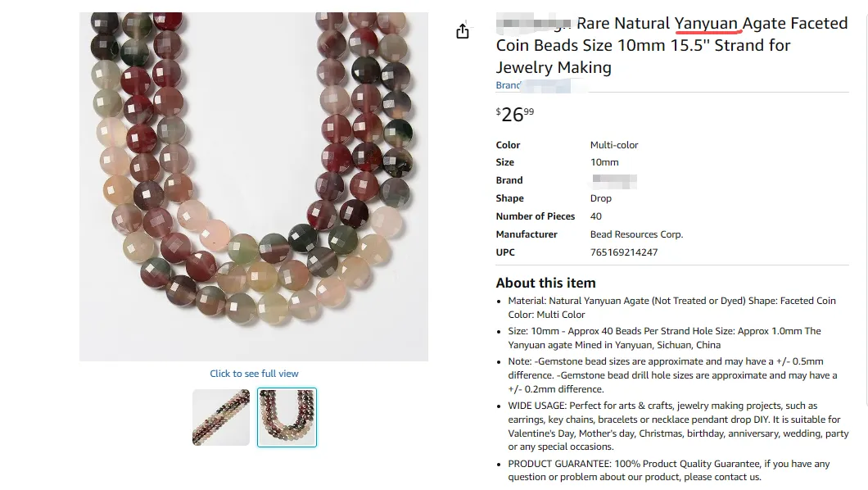
Task: Select the first diagonal strand thumbnail
Action: click(x=221, y=417)
